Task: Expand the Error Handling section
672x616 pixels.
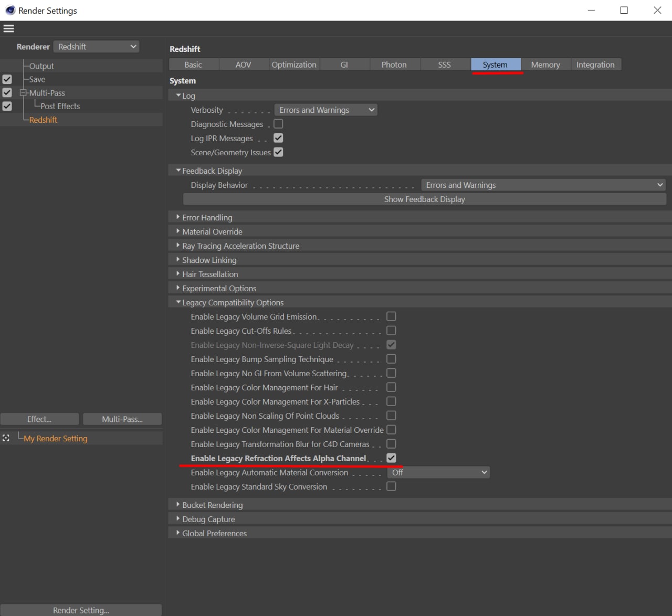Action: pos(178,217)
